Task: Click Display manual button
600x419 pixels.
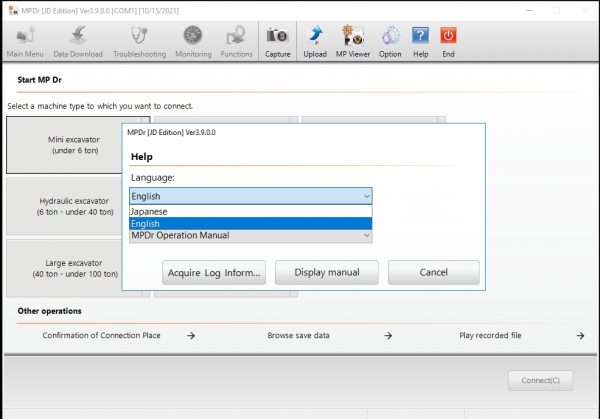Action: coord(327,272)
